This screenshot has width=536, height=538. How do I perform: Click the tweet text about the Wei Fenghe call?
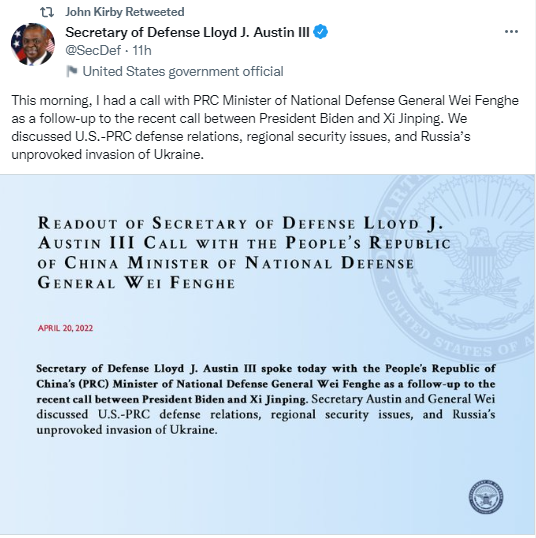[x=265, y=127]
